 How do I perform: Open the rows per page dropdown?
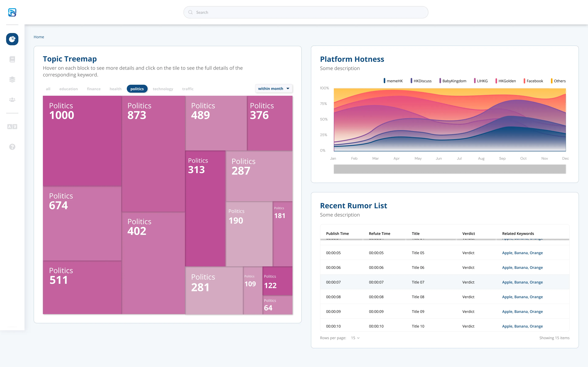click(x=355, y=338)
